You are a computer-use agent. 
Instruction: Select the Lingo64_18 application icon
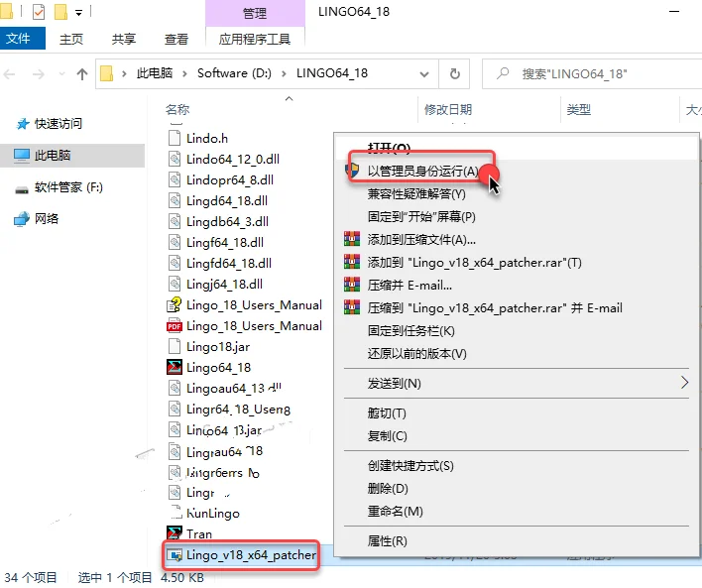tap(175, 367)
